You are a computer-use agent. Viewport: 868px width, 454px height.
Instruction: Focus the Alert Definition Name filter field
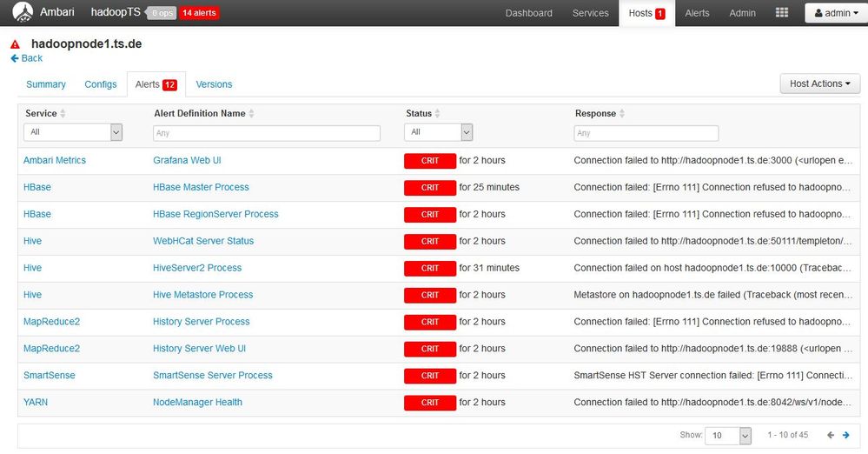pyautogui.click(x=267, y=133)
